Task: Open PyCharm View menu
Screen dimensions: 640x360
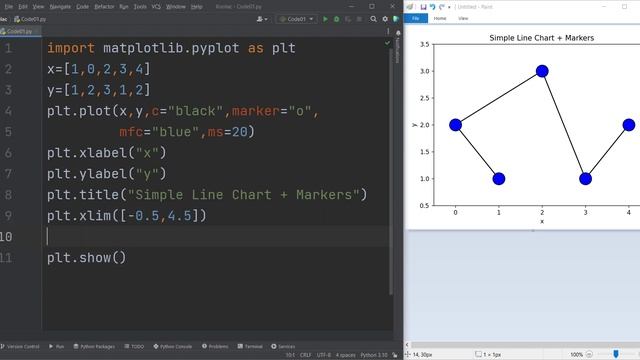Action: [38, 7]
